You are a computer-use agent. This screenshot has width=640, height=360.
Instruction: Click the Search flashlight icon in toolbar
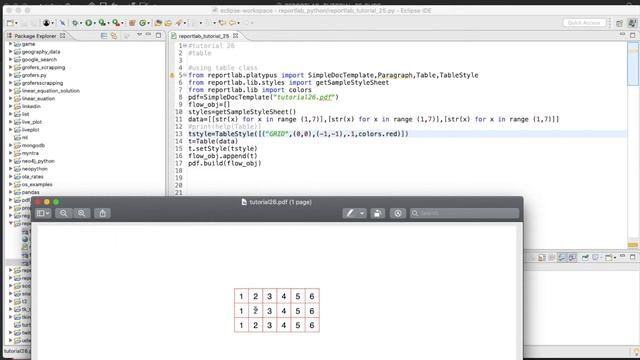coord(179,23)
